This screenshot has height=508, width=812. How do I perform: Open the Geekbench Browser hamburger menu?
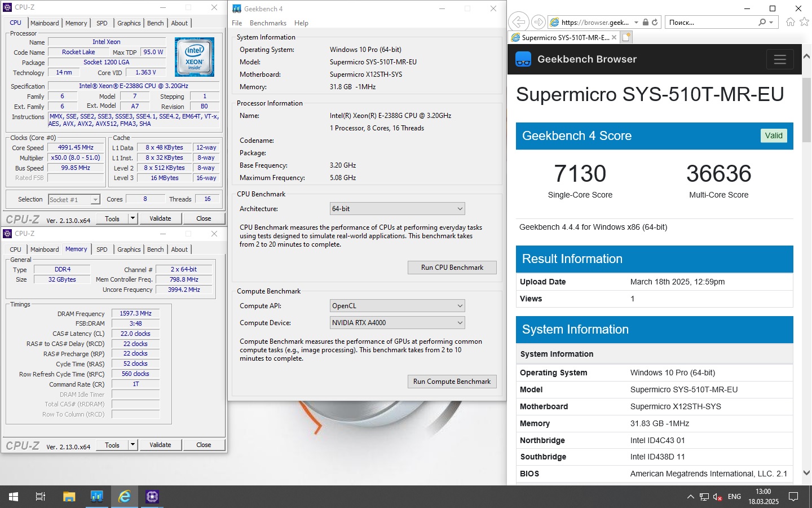coord(780,59)
